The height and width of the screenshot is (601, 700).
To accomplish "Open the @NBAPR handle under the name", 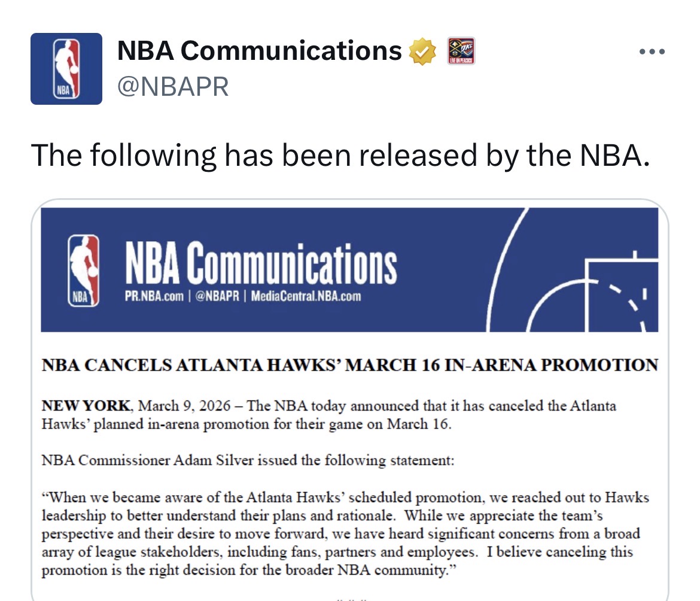I will tap(173, 87).
